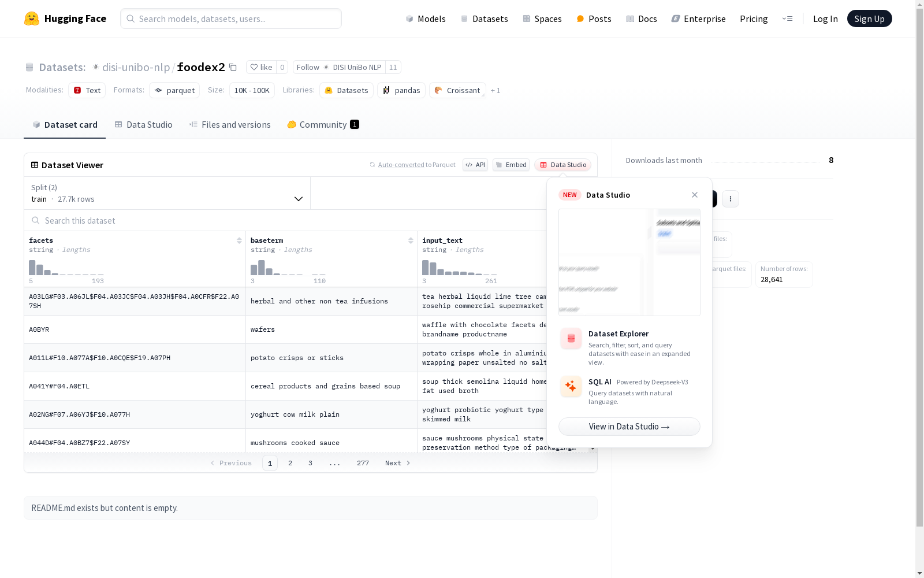Click the Hugging Face logo icon
Image resolution: width=924 pixels, height=578 pixels.
[x=32, y=18]
